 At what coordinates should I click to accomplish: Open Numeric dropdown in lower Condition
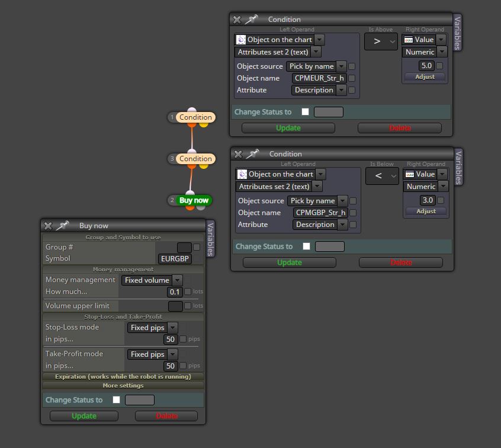coord(443,187)
